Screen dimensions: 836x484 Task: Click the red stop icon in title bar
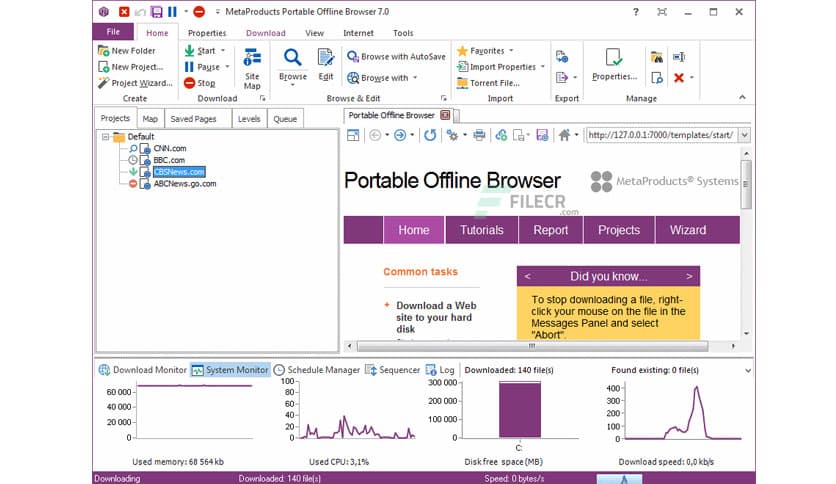(x=199, y=12)
